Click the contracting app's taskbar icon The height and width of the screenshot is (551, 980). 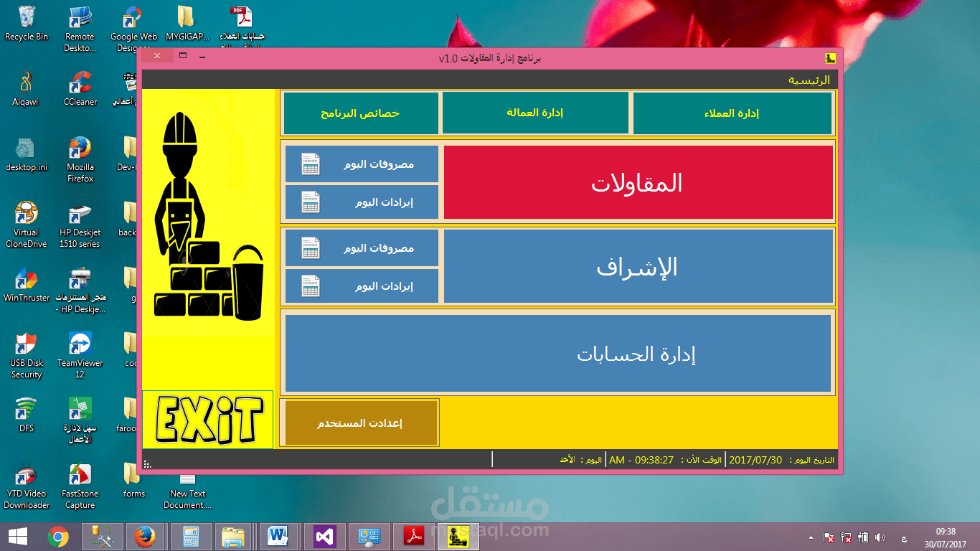tap(458, 536)
